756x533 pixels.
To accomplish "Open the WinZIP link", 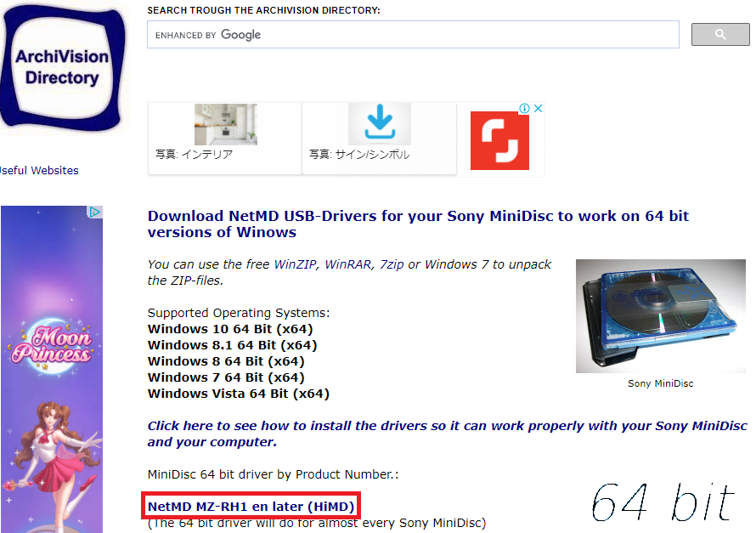I will point(295,264).
